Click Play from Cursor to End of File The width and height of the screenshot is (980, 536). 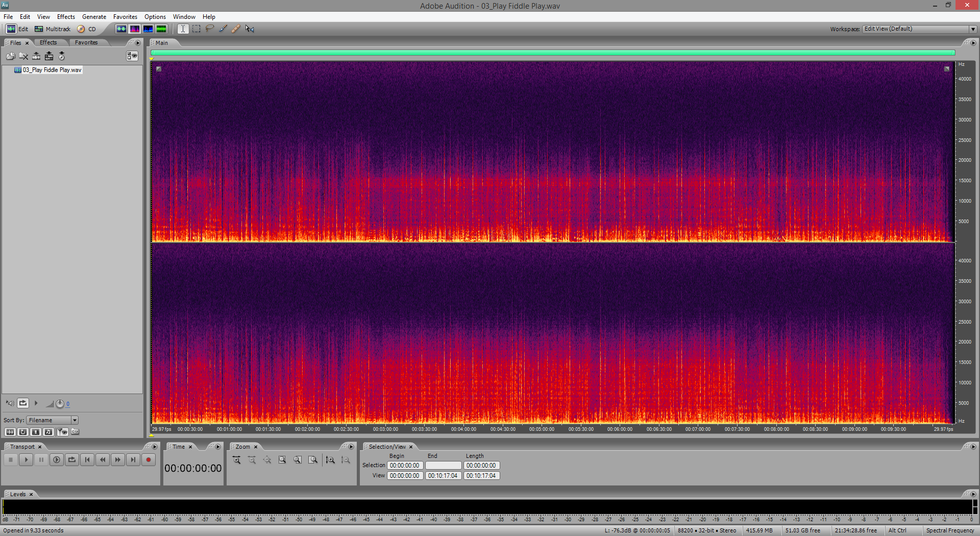point(57,460)
